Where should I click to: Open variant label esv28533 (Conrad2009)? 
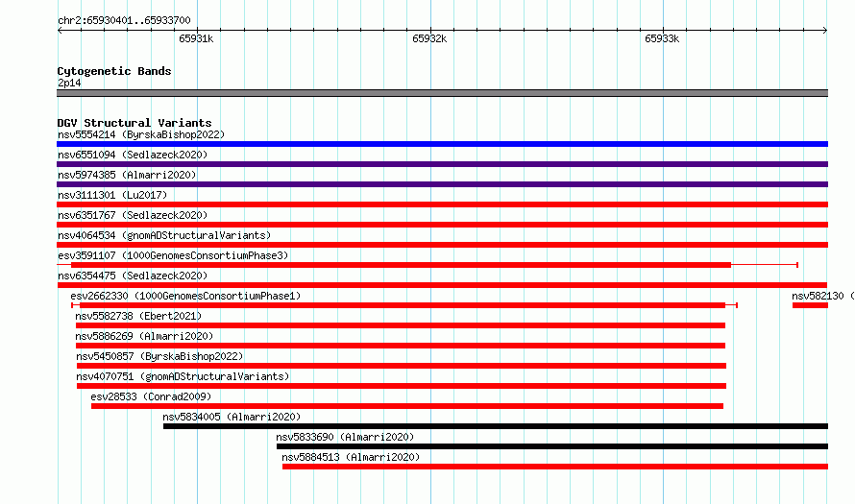[151, 396]
